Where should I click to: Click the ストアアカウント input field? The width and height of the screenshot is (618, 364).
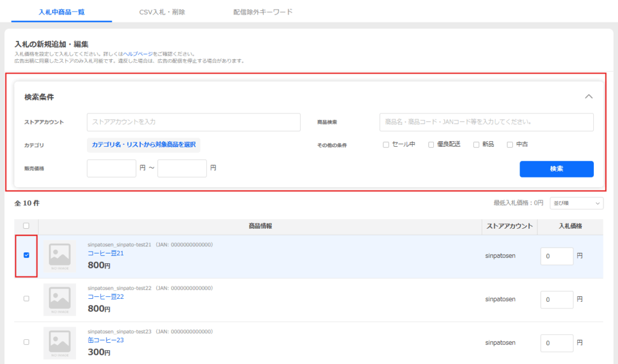193,122
